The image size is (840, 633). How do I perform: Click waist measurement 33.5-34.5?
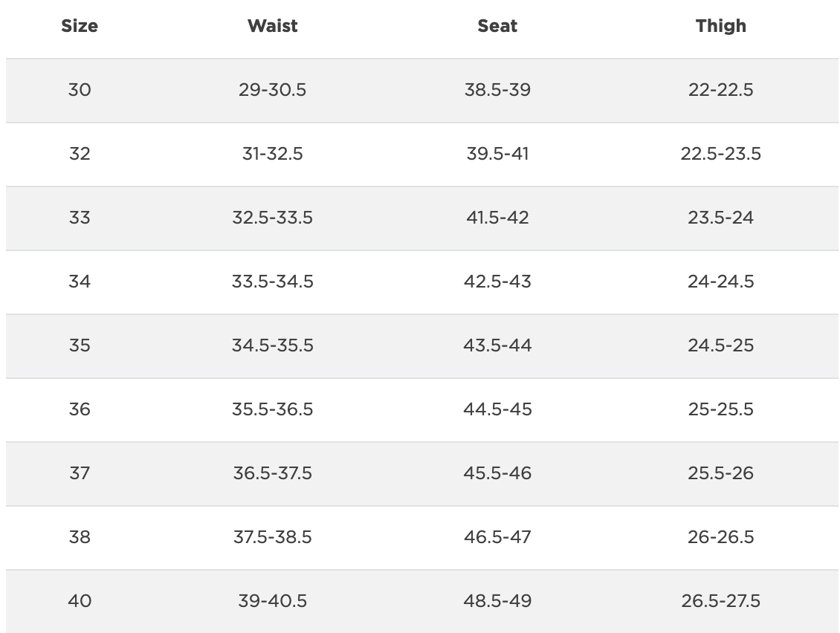tap(272, 282)
